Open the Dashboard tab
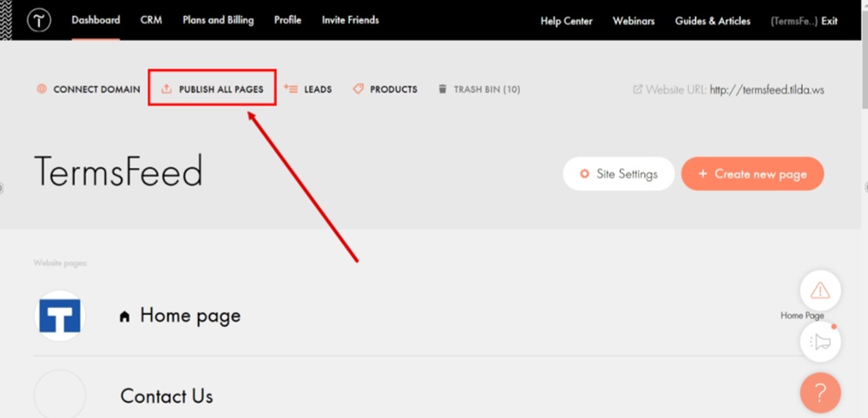This screenshot has width=868, height=418. click(x=95, y=20)
